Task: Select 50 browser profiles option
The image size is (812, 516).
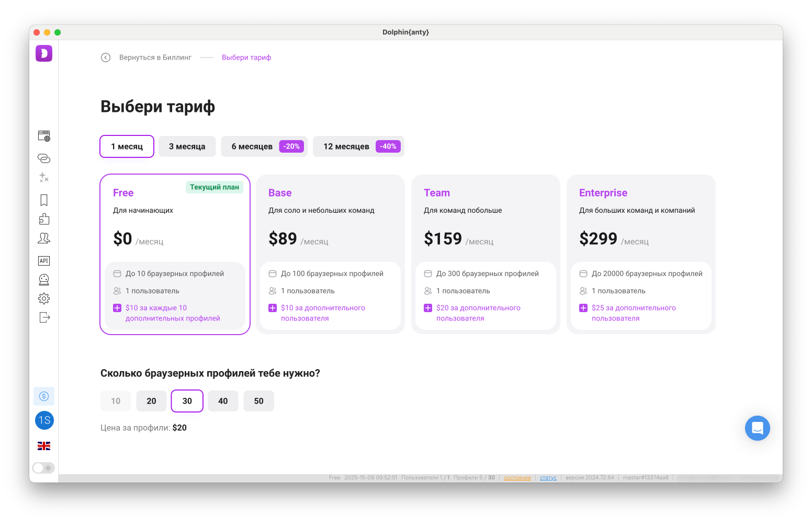Action: coord(259,401)
